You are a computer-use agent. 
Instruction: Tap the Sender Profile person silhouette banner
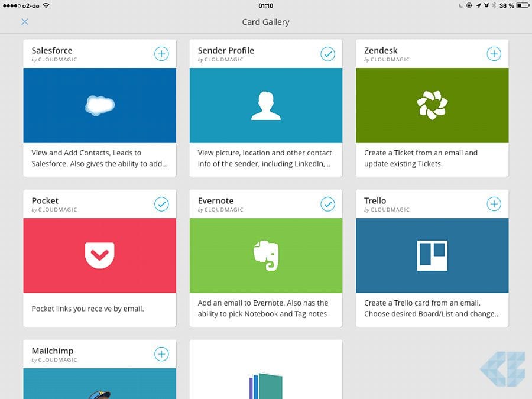(x=266, y=106)
